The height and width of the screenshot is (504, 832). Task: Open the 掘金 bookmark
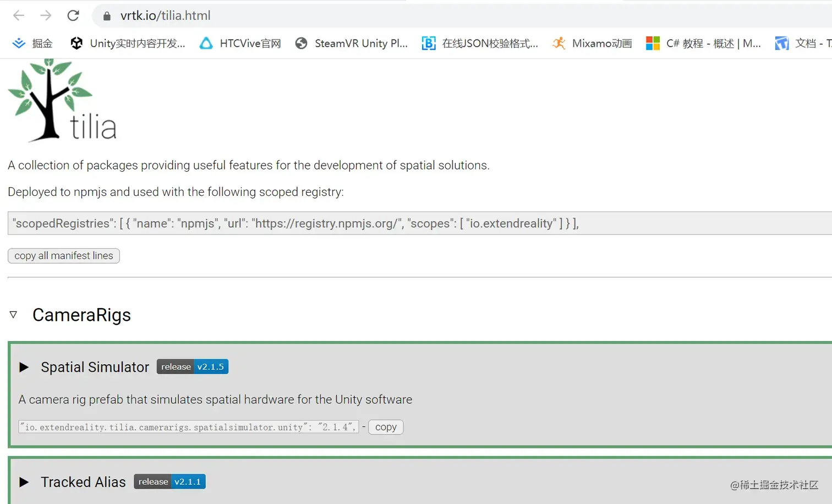32,43
